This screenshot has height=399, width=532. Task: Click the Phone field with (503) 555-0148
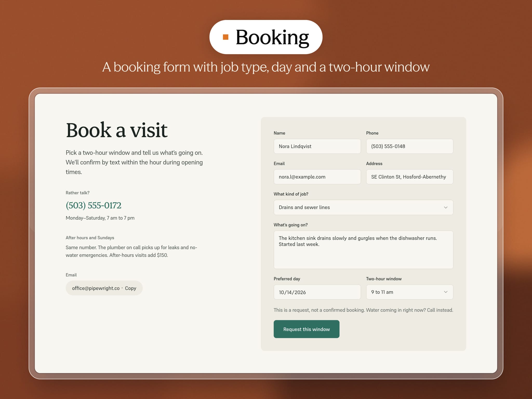(410, 146)
